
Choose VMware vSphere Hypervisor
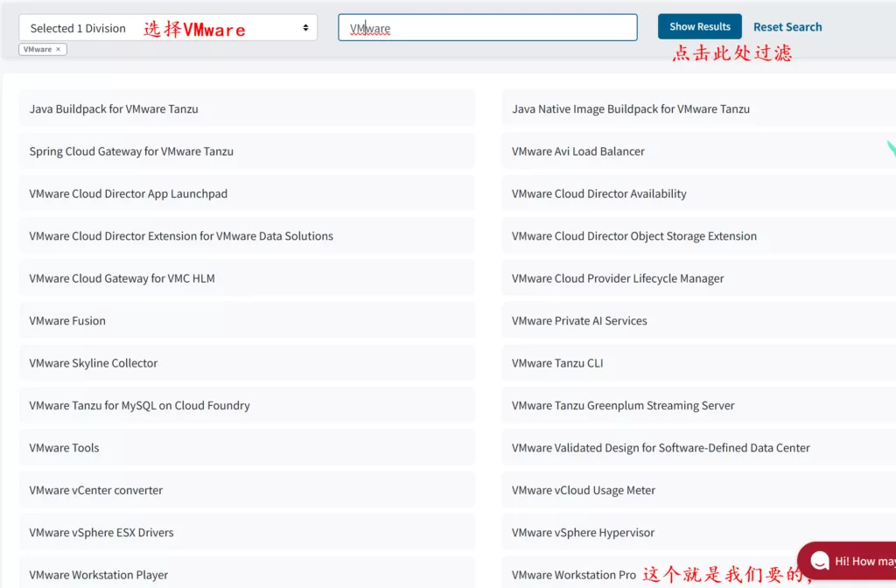click(583, 533)
